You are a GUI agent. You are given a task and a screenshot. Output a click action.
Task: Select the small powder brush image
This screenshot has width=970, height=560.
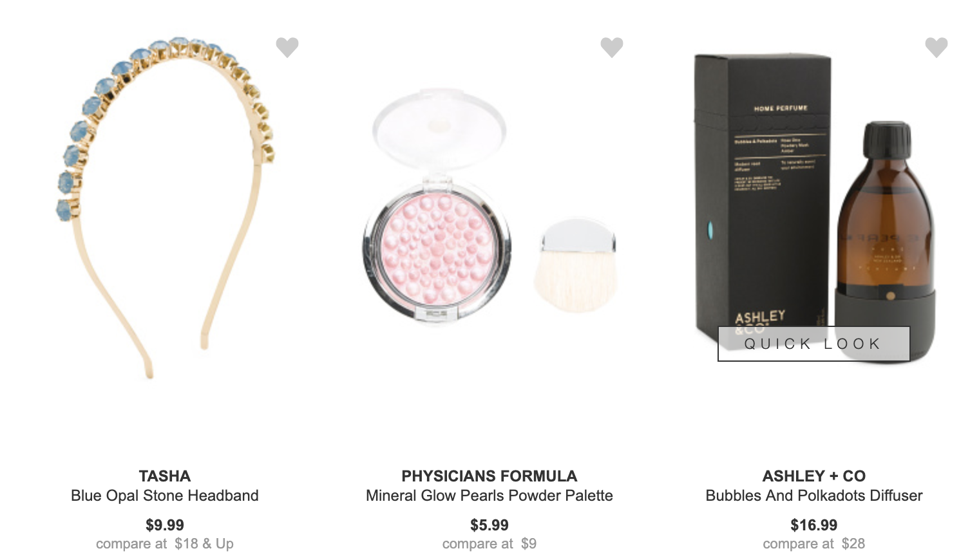point(576,265)
